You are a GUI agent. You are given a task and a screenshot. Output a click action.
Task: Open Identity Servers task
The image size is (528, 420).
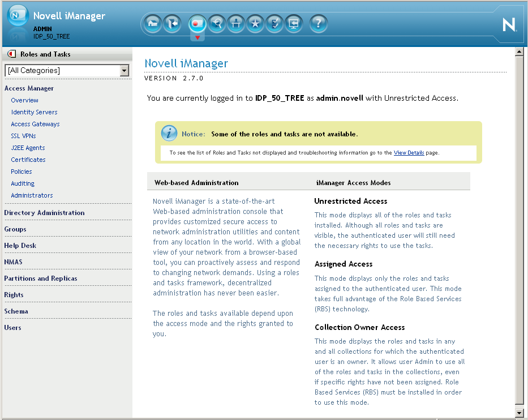click(x=34, y=112)
